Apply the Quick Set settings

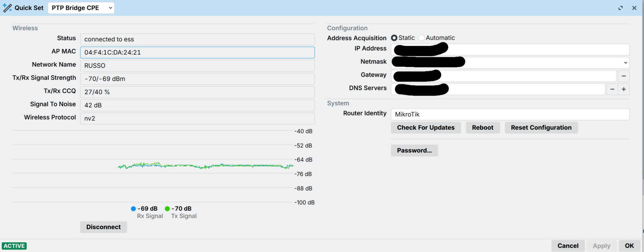point(601,246)
